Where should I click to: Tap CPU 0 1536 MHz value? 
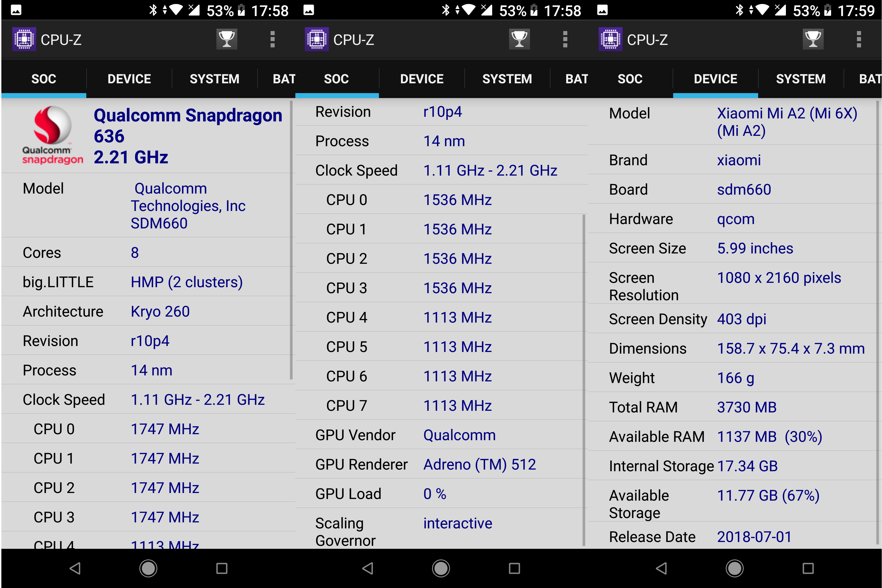coord(458,200)
